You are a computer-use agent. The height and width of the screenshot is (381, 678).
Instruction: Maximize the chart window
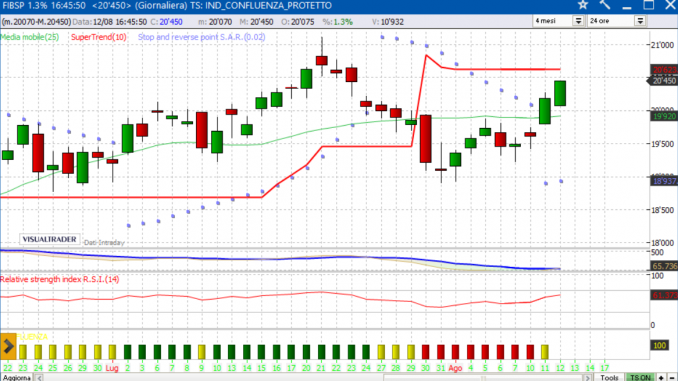click(649, 5)
